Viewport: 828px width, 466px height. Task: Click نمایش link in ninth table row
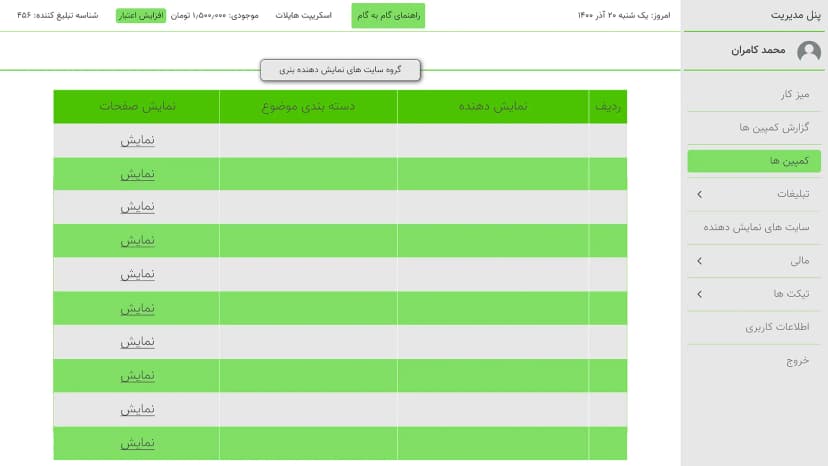tap(137, 409)
